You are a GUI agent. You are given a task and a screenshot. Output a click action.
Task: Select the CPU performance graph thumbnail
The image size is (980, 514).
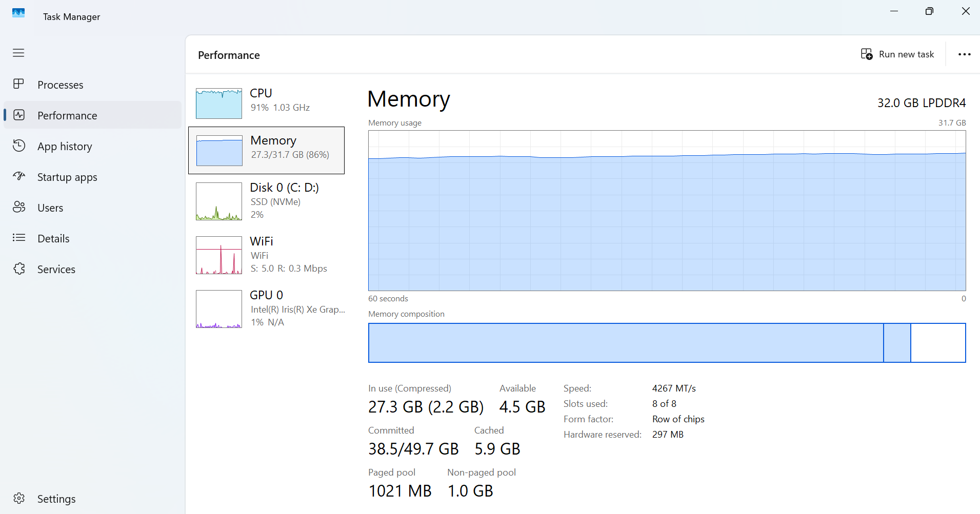click(219, 104)
